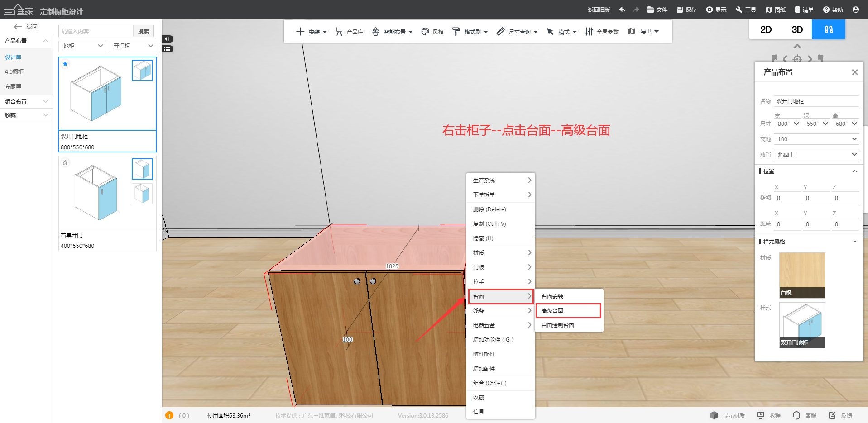Collapse the left panel arrow toggle

point(168,39)
